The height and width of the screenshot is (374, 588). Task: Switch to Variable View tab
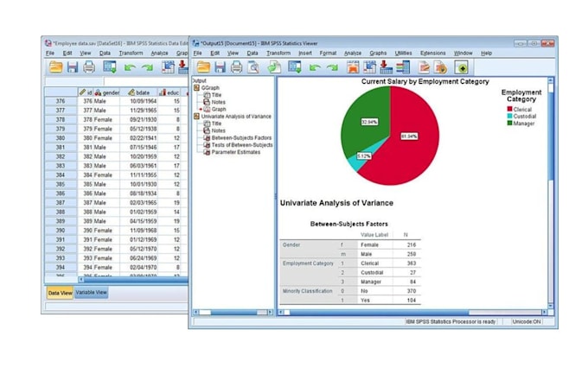tap(91, 292)
